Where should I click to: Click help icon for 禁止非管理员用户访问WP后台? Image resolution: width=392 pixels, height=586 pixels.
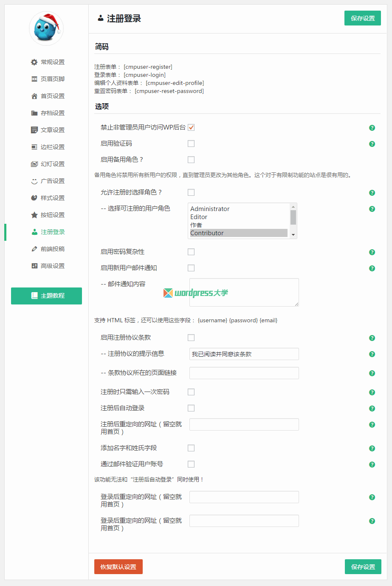pos(372,128)
